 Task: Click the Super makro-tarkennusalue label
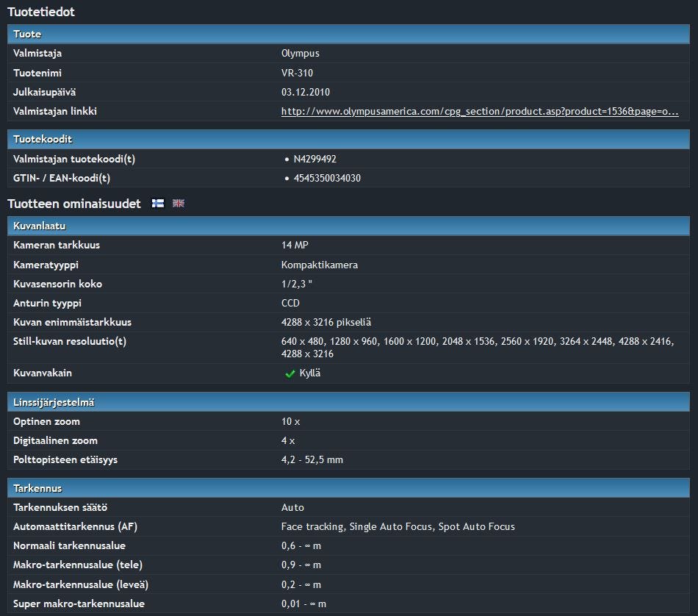(79, 604)
